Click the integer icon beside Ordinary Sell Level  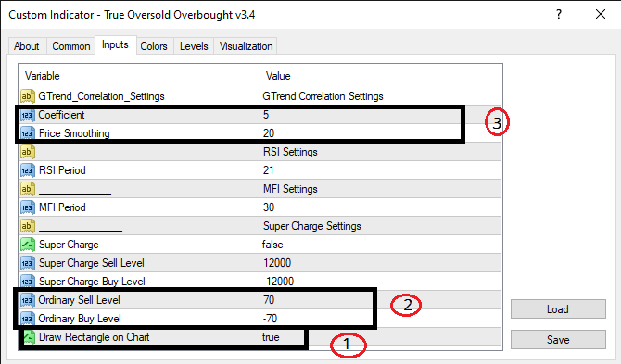tap(27, 300)
